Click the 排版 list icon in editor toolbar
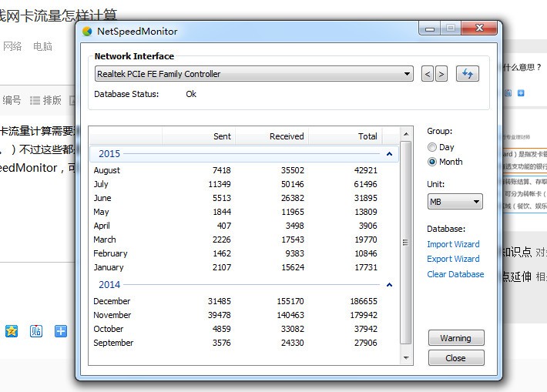 [35, 100]
